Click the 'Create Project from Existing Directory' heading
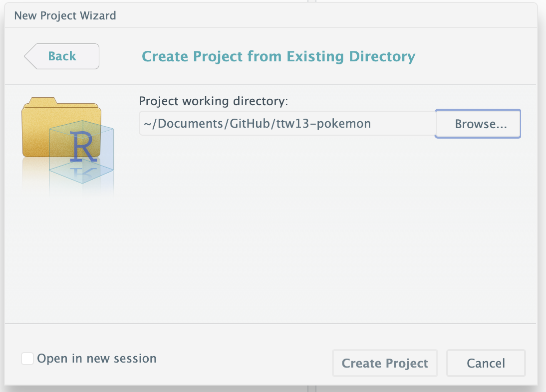This screenshot has width=546, height=392. [x=278, y=56]
